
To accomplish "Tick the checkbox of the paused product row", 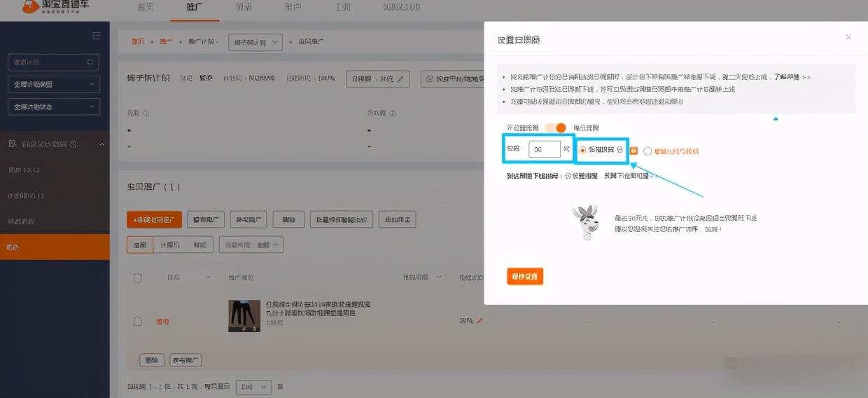I will pos(137,322).
